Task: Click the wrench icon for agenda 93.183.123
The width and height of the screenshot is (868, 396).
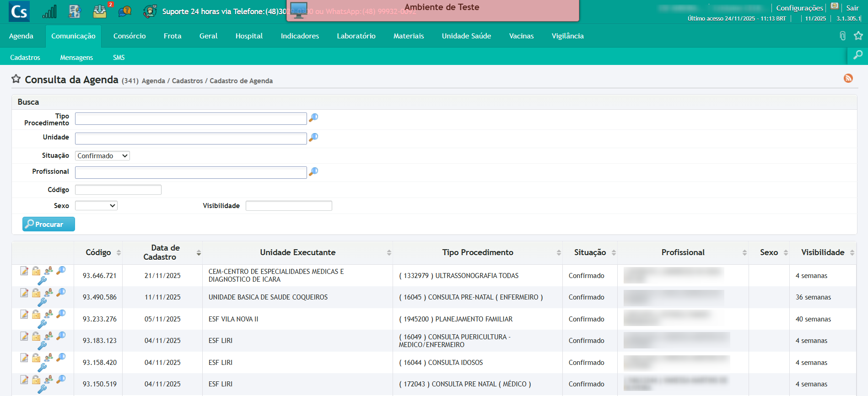Action: tap(42, 346)
